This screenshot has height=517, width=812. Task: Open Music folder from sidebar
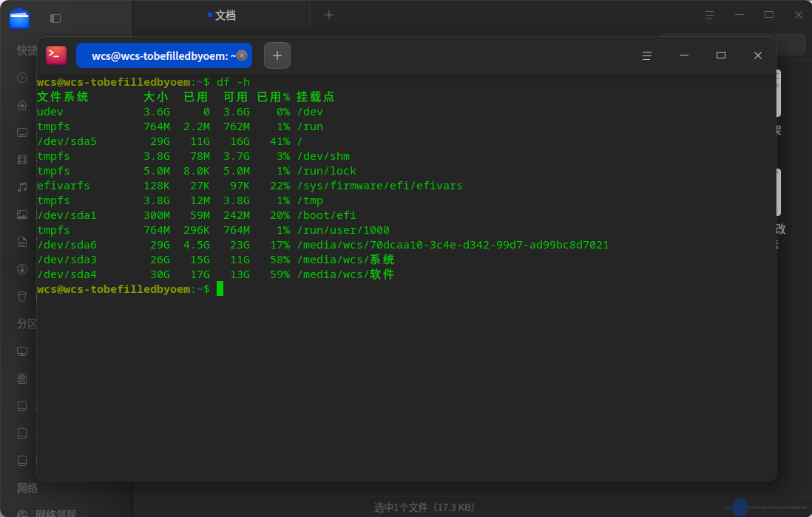(x=22, y=187)
